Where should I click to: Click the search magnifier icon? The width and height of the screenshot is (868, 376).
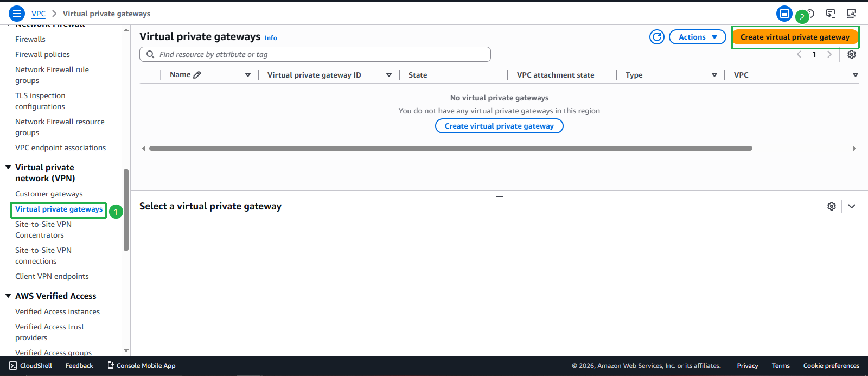point(150,54)
